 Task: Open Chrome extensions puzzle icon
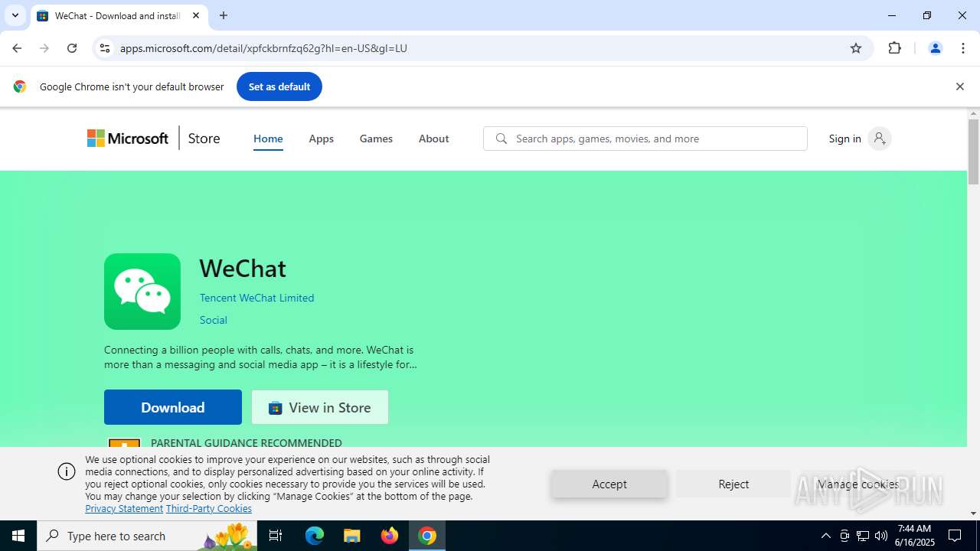coord(894,48)
